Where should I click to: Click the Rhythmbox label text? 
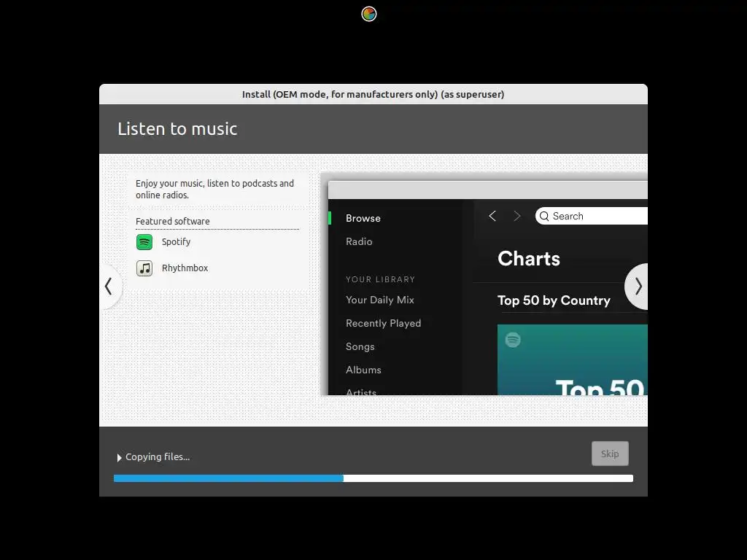185,268
